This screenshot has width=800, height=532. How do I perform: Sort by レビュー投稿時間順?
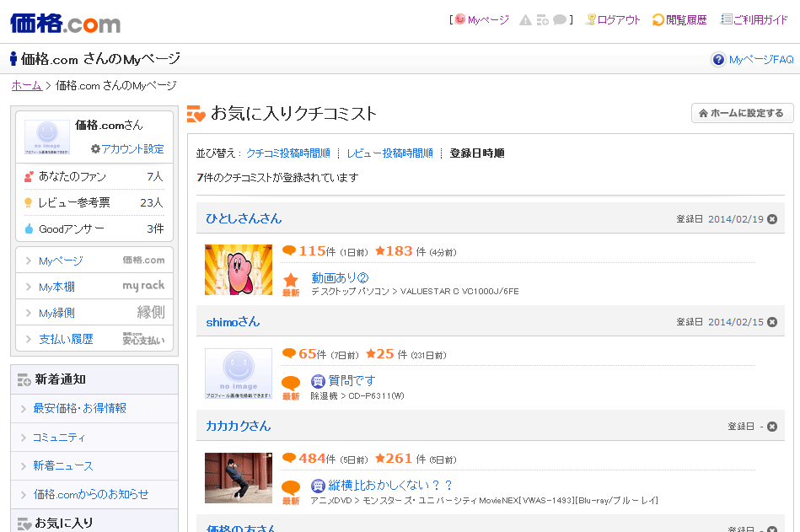point(389,153)
